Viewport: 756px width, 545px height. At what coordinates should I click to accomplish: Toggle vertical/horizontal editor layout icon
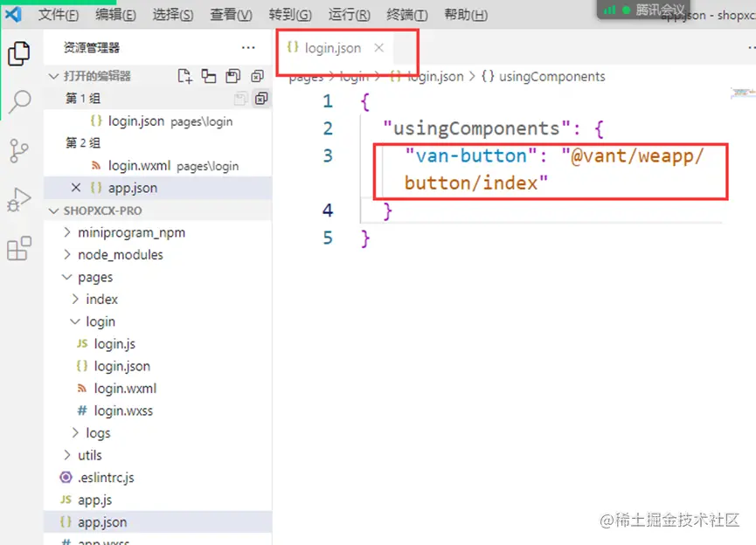209,76
